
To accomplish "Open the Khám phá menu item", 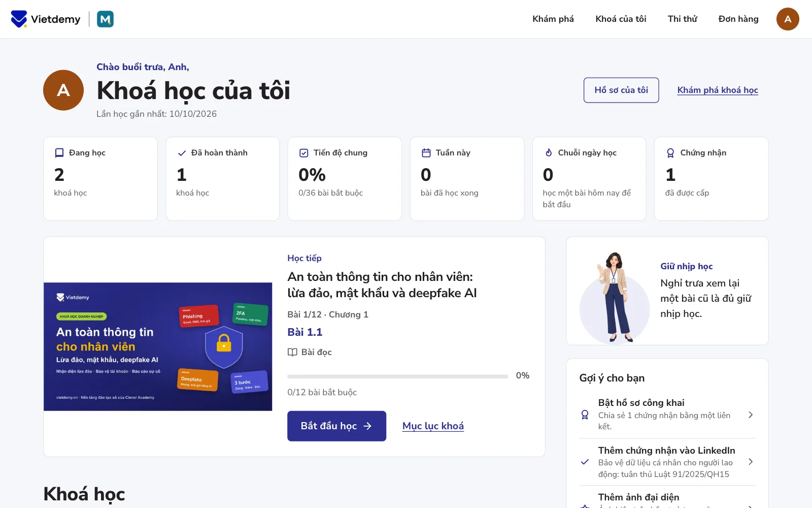I will click(553, 19).
